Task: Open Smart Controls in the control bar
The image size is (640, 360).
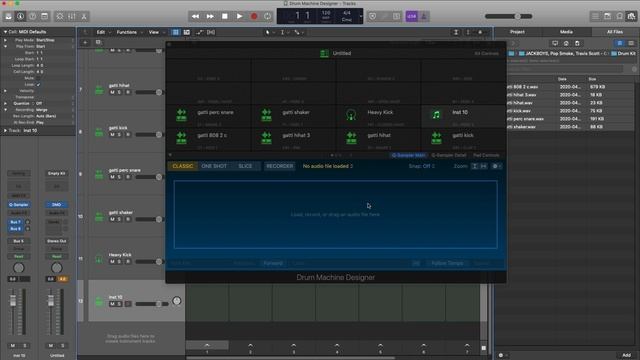Action: (x=60, y=16)
